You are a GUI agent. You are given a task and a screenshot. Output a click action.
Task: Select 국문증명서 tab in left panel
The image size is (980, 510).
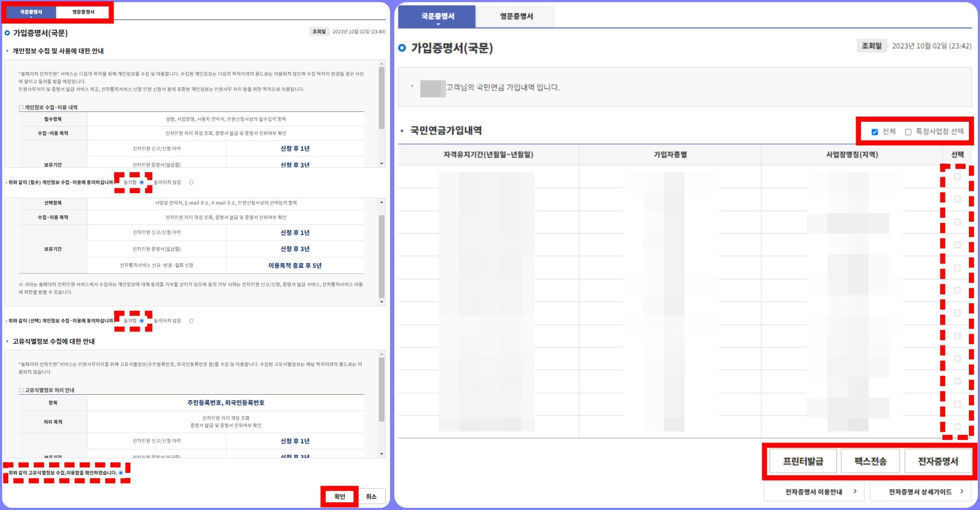click(31, 12)
